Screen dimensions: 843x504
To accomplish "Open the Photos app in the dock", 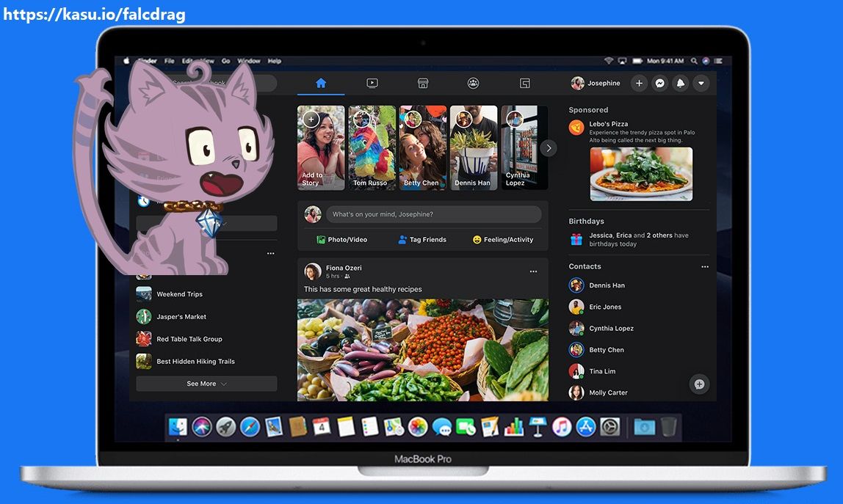I will (x=418, y=427).
